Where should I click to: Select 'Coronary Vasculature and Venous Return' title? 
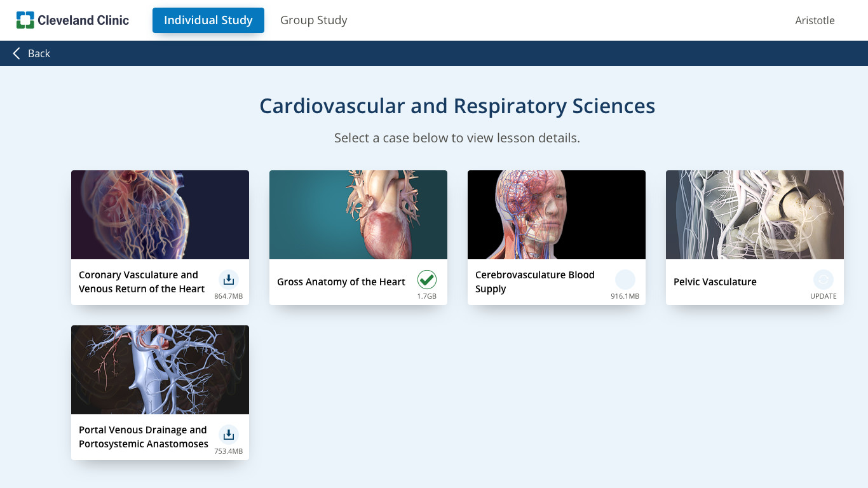[x=142, y=282]
